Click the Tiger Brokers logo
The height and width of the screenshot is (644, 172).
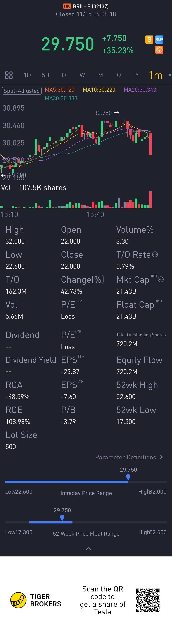coord(36,600)
